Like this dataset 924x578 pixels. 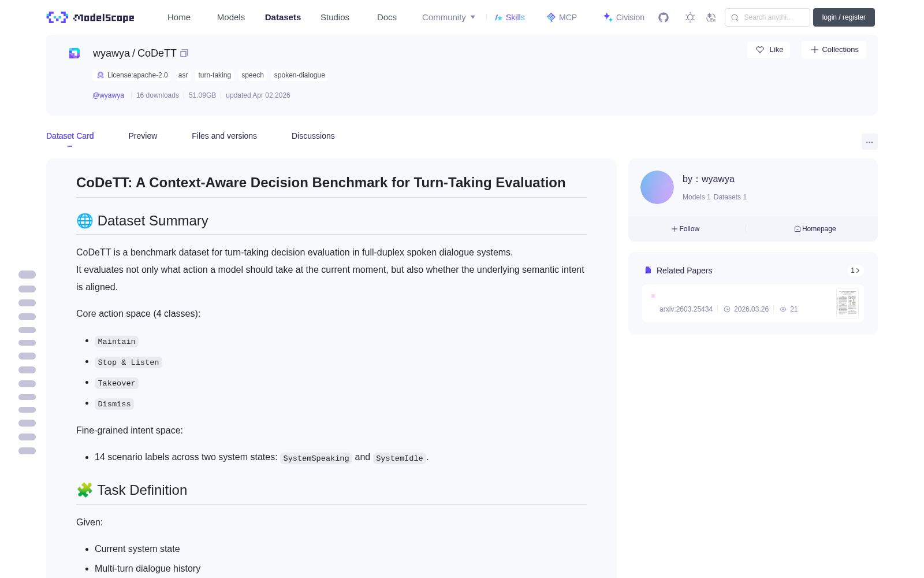769,50
